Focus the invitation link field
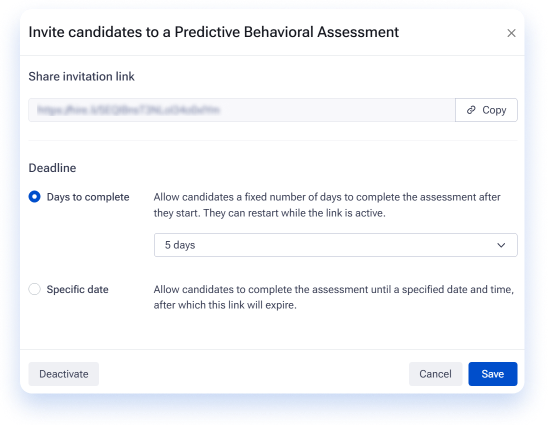 [242, 110]
